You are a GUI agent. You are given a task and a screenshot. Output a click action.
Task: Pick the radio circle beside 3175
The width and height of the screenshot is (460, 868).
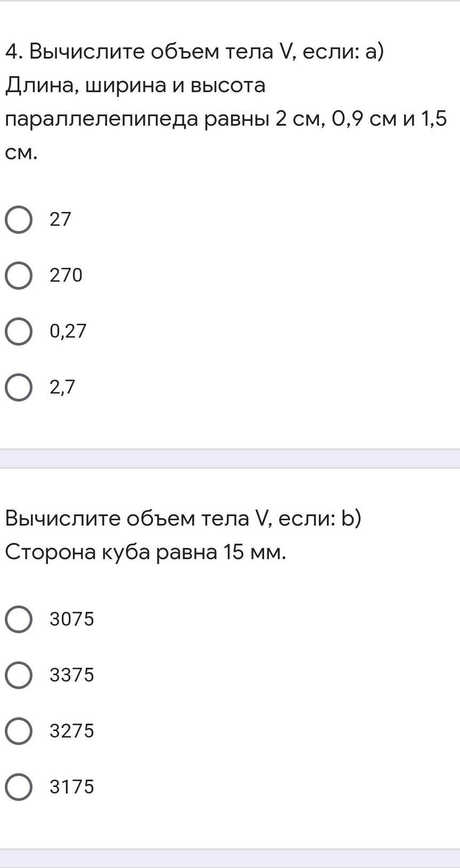coord(19,787)
